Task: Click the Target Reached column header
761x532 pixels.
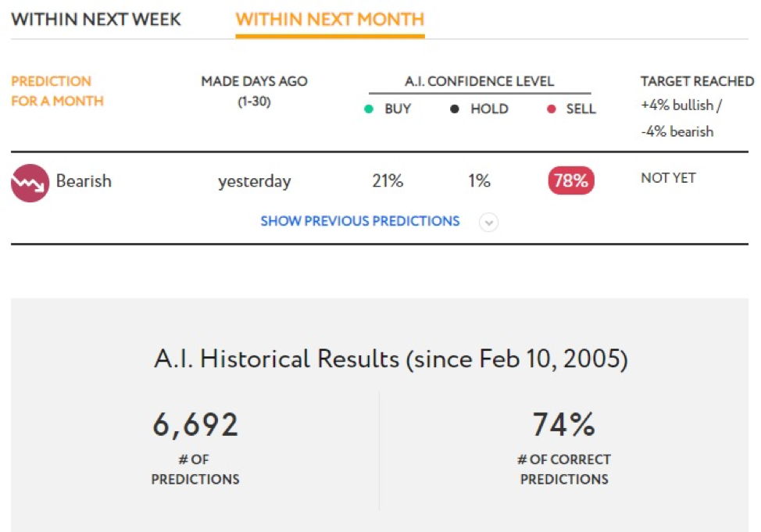Action: click(x=698, y=81)
